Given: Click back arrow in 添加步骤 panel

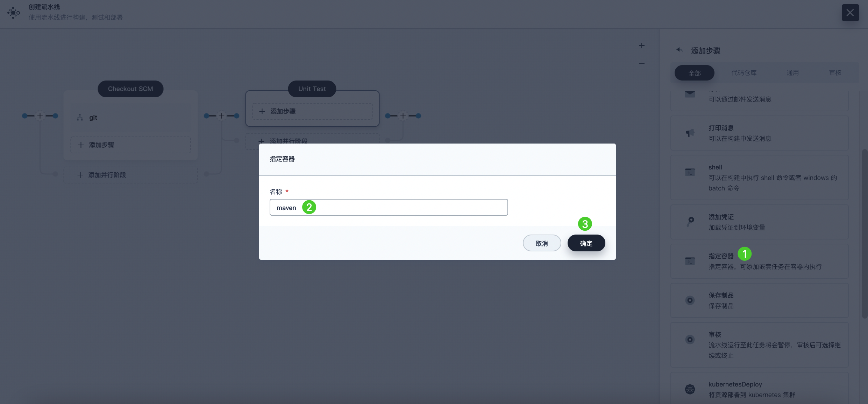Looking at the screenshot, I should point(678,50).
